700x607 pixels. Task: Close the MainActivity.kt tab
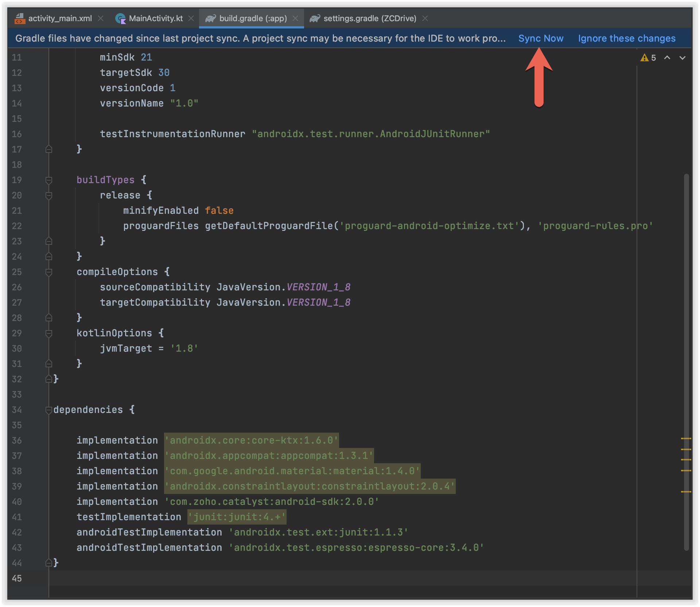point(191,18)
